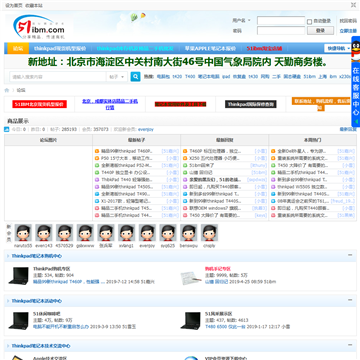The width and height of the screenshot is (360, 360).
Task: Click the 收藏本站 link
Action: pos(34,5)
